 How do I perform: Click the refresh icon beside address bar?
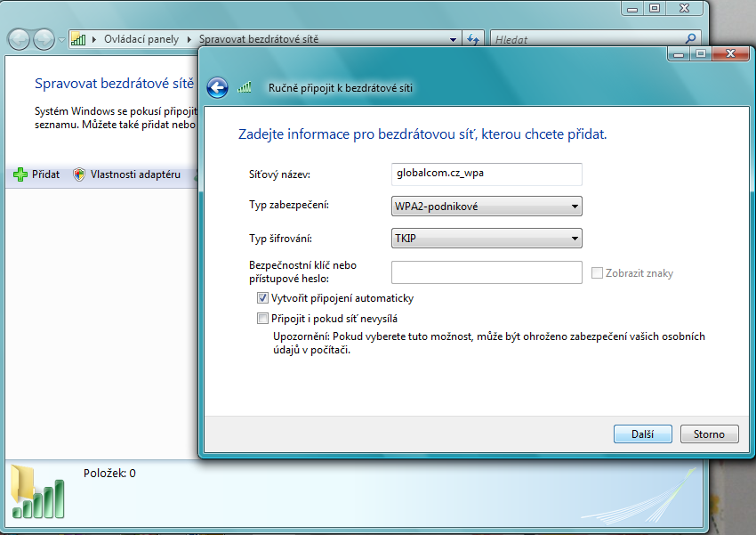[473, 40]
